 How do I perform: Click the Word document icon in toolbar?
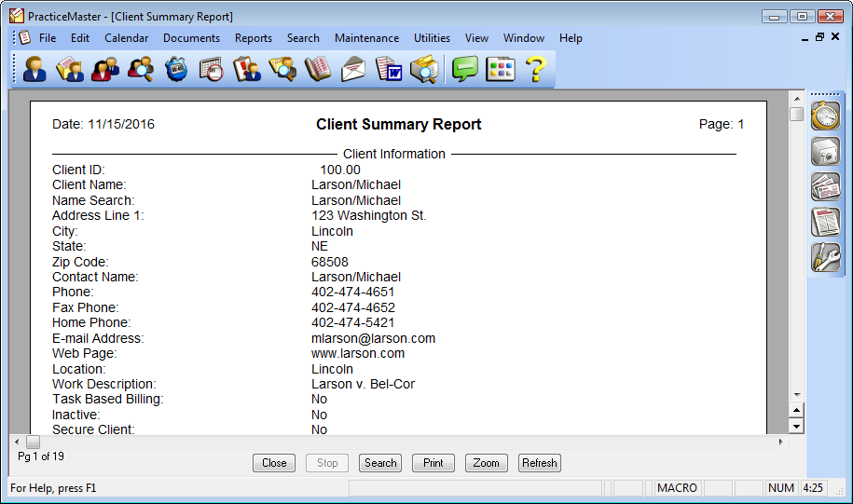[388, 70]
